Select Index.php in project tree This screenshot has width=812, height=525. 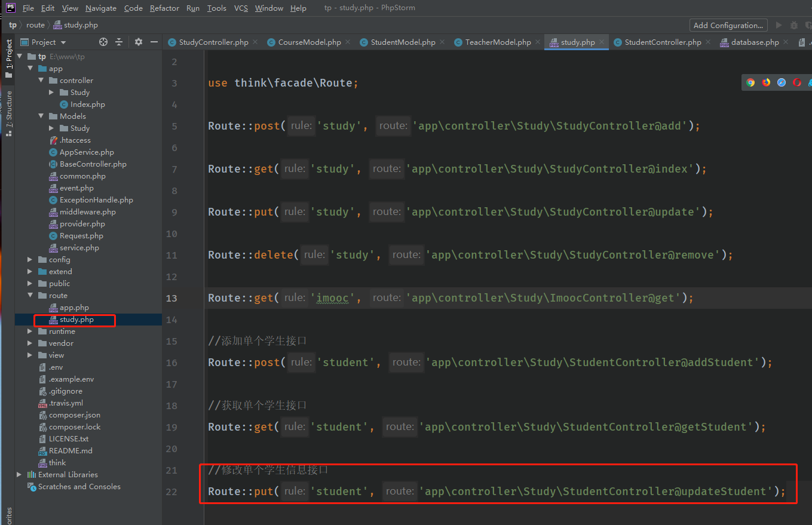(x=87, y=104)
